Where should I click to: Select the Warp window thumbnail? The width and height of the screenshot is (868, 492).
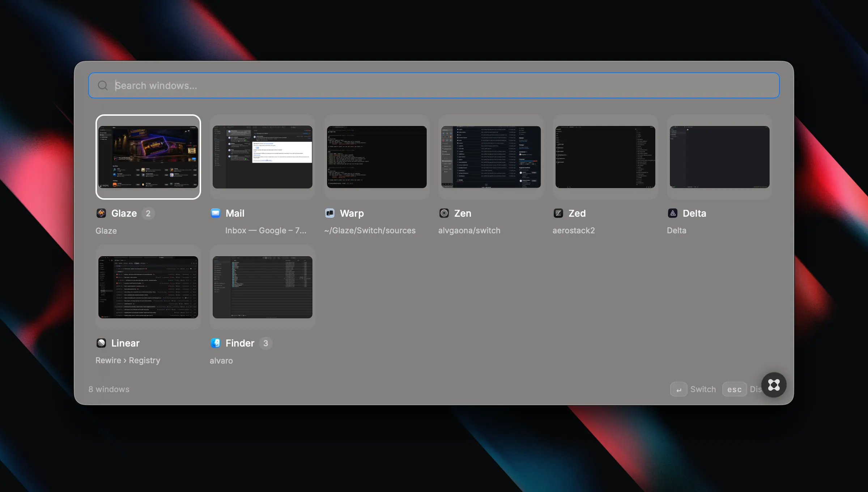click(x=377, y=157)
